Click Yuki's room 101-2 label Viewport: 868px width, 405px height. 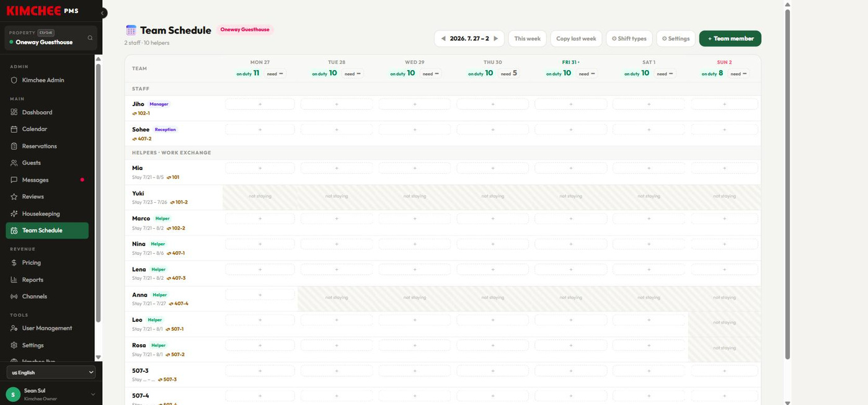click(179, 202)
